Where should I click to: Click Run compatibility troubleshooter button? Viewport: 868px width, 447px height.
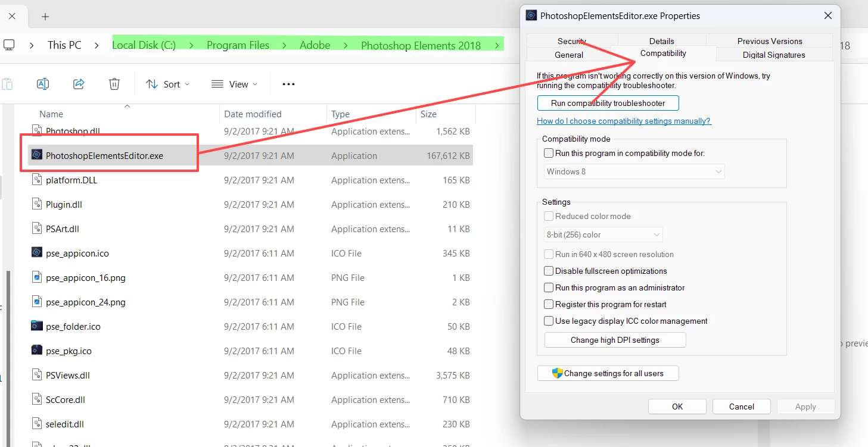click(x=608, y=103)
